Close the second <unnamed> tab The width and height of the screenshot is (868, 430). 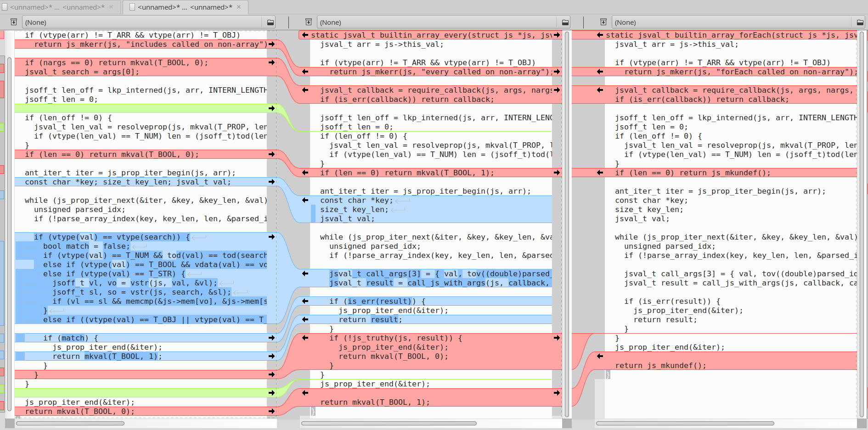point(239,7)
